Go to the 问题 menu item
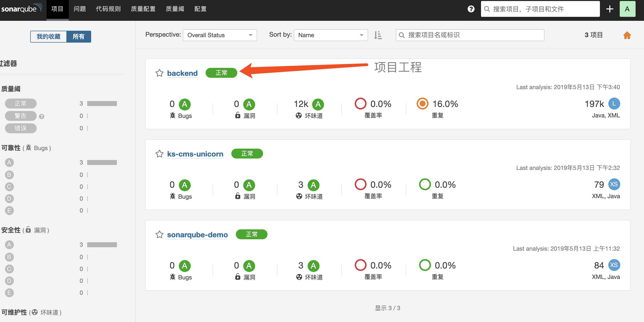Screen dimensions: 644x322 click(80, 9)
